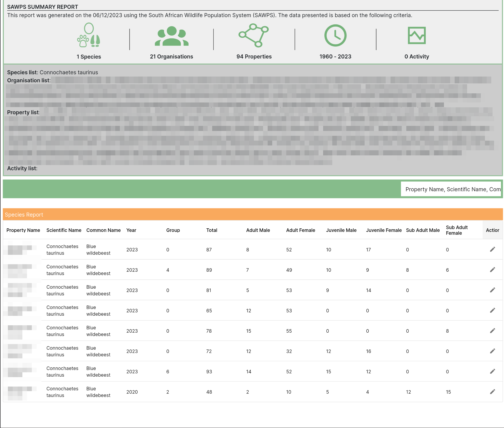Click the Activity list label
The height and width of the screenshot is (428, 504).
22,168
